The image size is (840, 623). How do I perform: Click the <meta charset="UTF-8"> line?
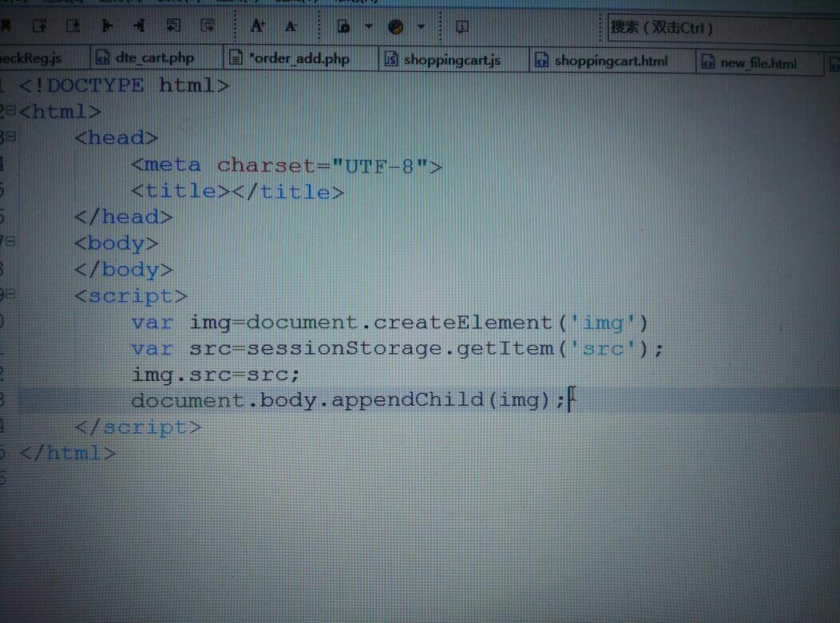tap(287, 165)
